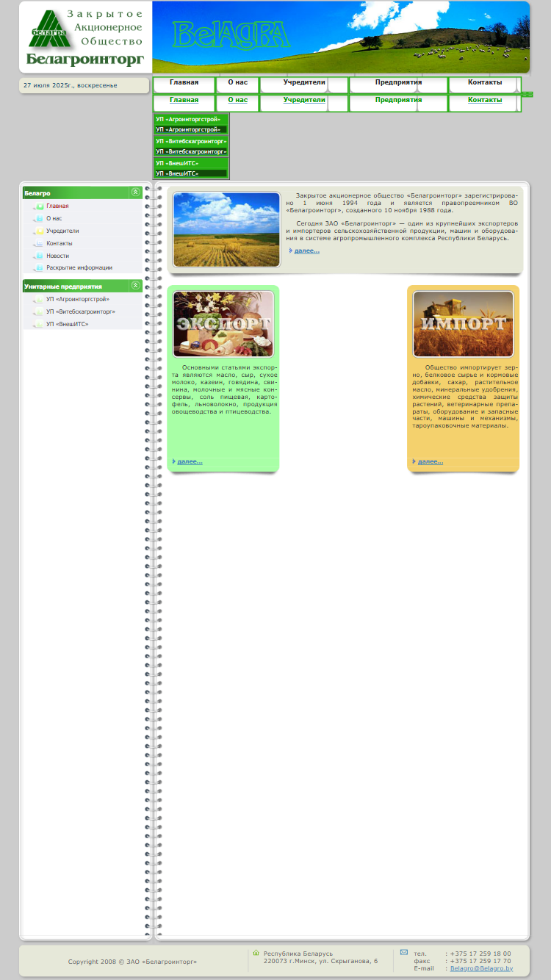The width and height of the screenshot is (551, 980).
Task: Open the green underlined О нас link
Action: click(237, 100)
